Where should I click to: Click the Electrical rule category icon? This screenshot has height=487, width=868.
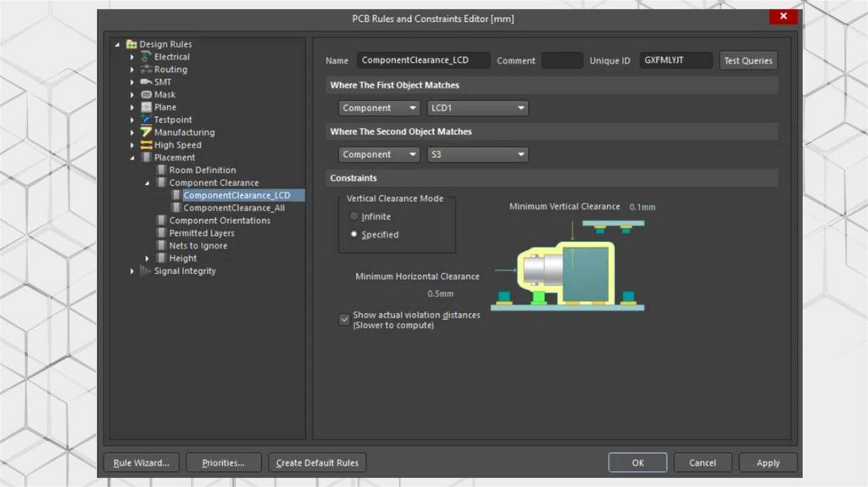(147, 57)
